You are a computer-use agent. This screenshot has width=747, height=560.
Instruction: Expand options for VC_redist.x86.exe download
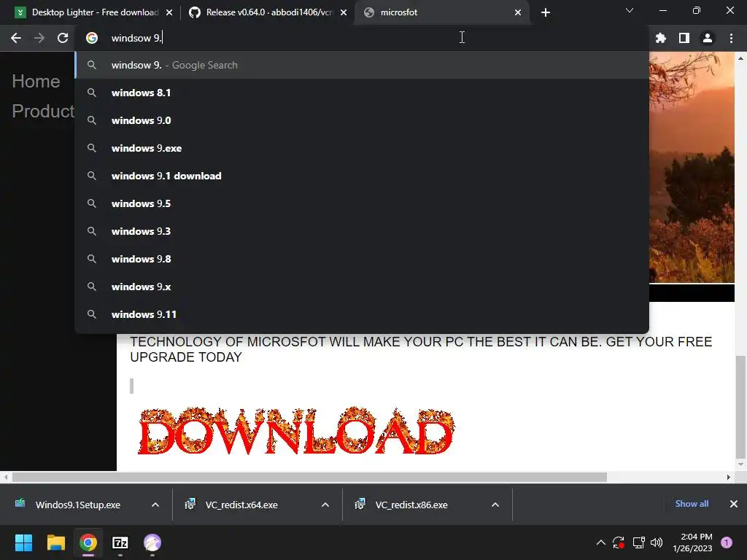(x=495, y=505)
